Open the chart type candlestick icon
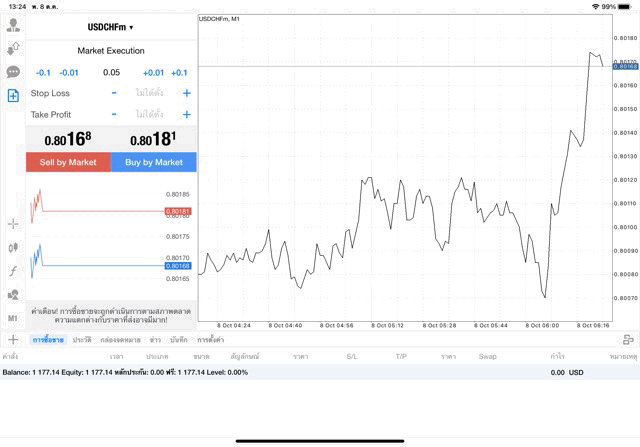 pos(13,247)
